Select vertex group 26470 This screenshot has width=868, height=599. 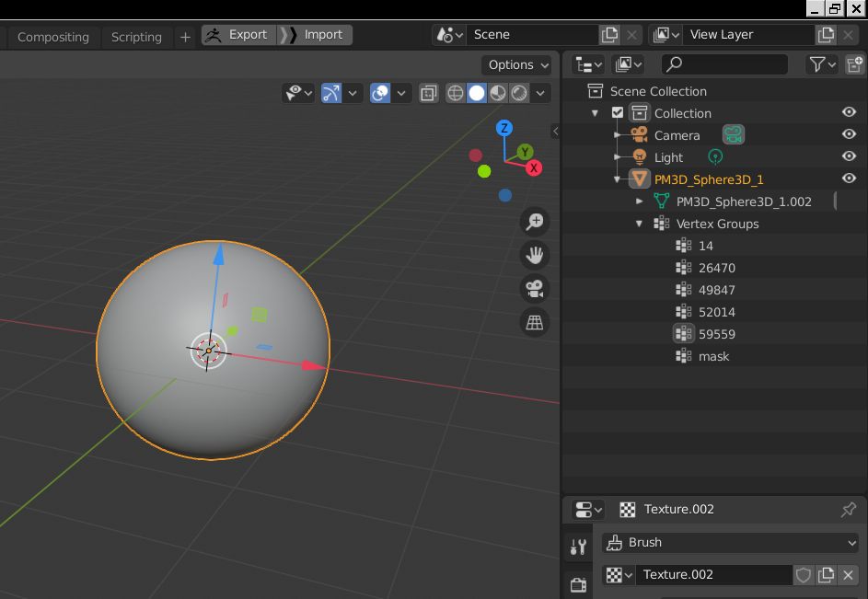(x=716, y=268)
